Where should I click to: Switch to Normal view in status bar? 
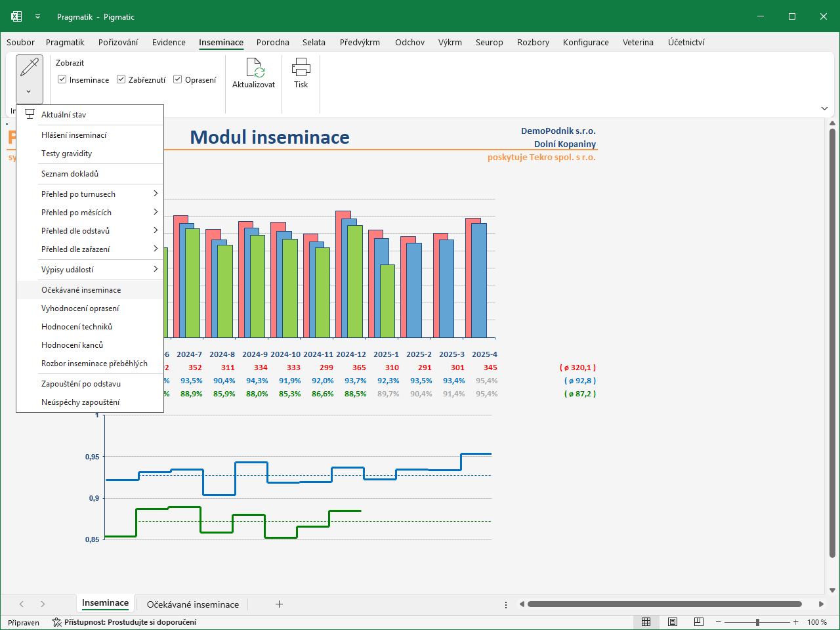646,622
